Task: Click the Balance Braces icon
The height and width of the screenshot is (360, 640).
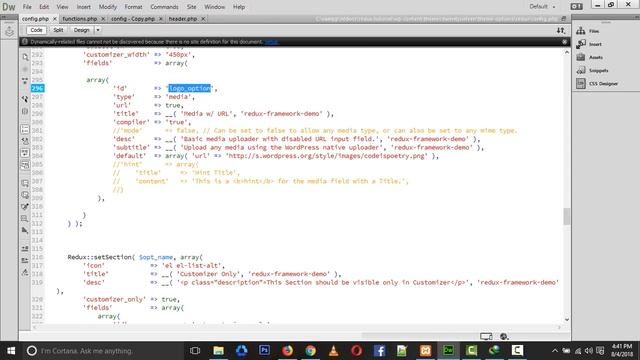Action: (x=25, y=111)
